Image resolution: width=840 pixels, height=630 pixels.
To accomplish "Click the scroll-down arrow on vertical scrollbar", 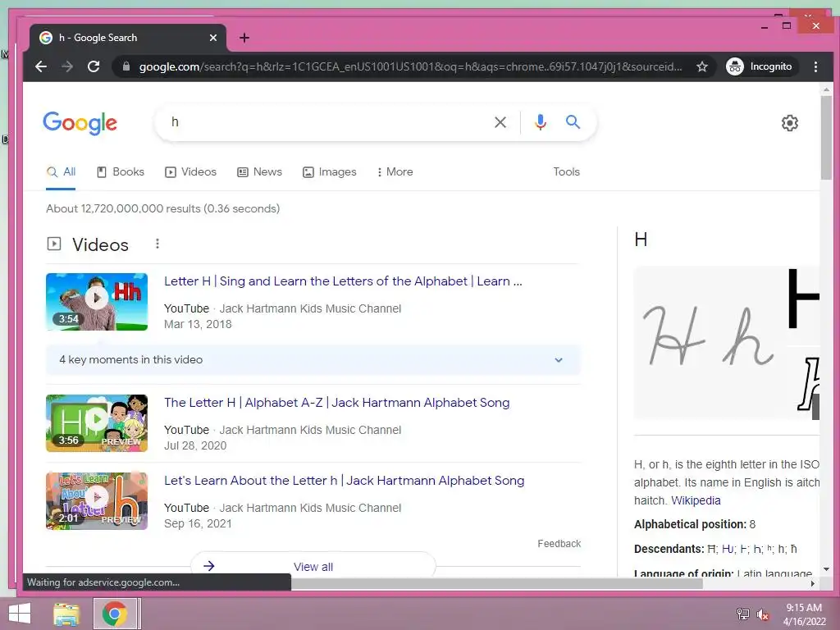I will [826, 569].
